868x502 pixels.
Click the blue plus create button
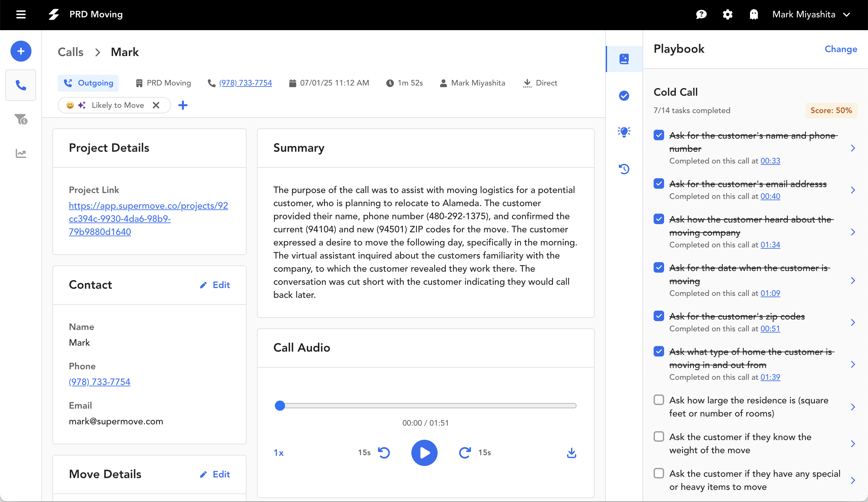pyautogui.click(x=21, y=51)
